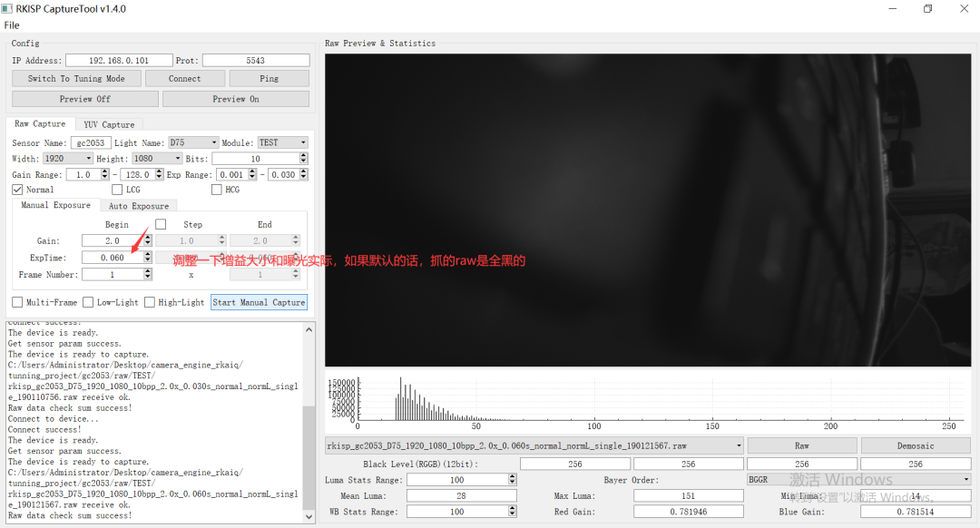Viewport: 980px width, 528px height.
Task: Decrease the ExpTime value using down arrow
Action: point(147,261)
